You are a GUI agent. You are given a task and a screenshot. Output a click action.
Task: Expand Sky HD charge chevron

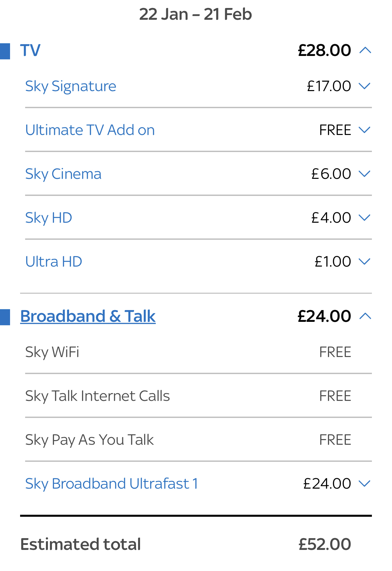coord(365,218)
